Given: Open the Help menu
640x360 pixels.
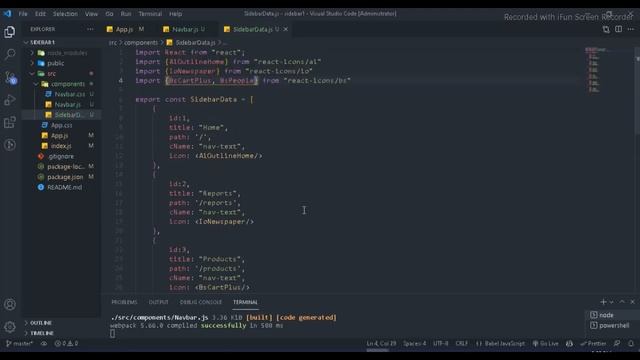Looking at the screenshot, I should pos(176,14).
